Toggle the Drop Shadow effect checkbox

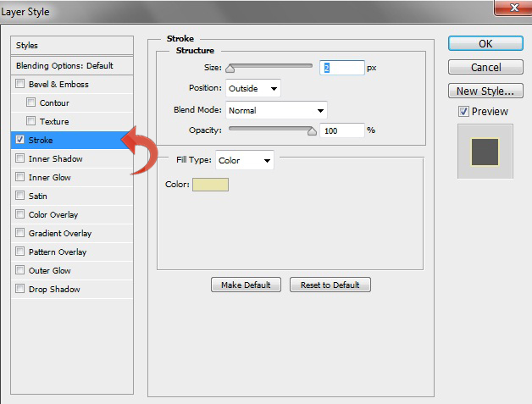[x=19, y=290]
